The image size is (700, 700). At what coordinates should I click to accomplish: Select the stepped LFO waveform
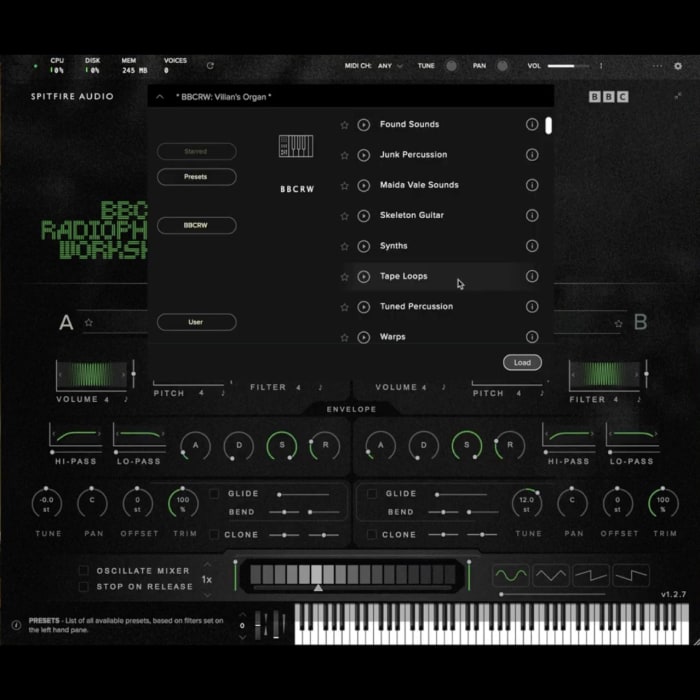631,575
